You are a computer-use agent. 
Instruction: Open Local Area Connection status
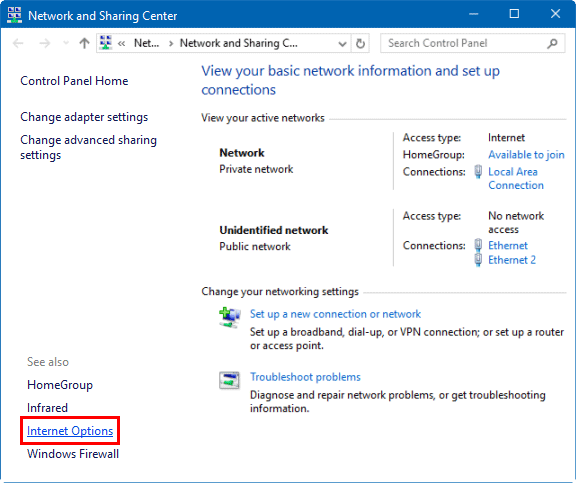516,179
